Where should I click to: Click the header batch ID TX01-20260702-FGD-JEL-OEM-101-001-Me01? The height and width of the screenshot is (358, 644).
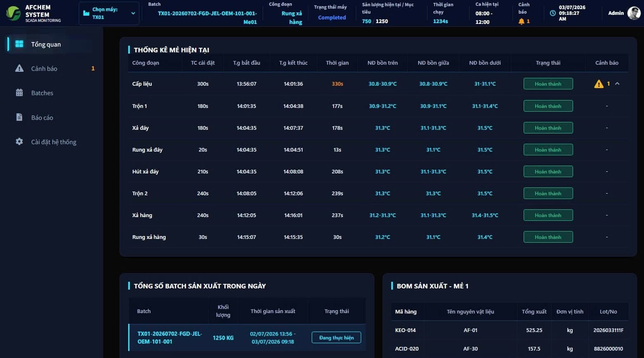click(x=207, y=18)
